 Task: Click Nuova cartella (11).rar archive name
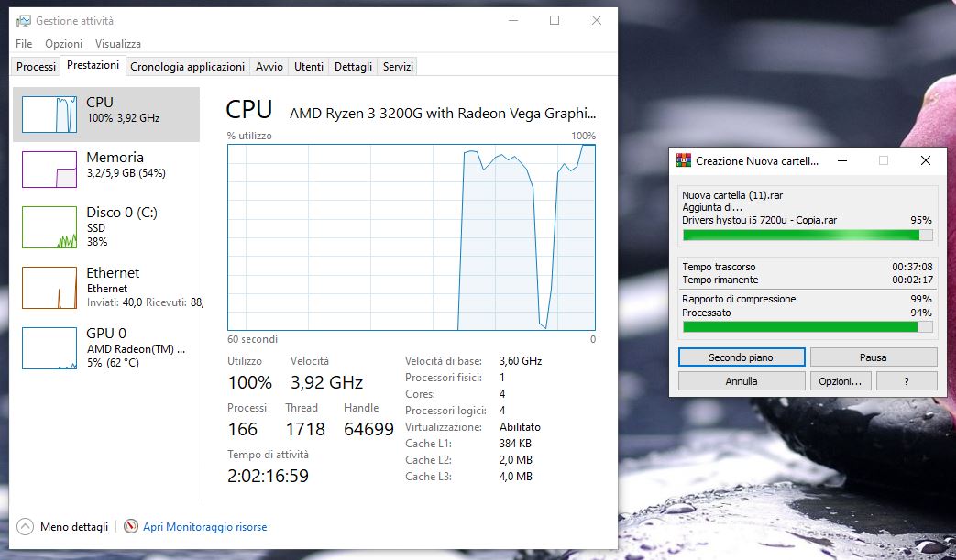coord(732,195)
